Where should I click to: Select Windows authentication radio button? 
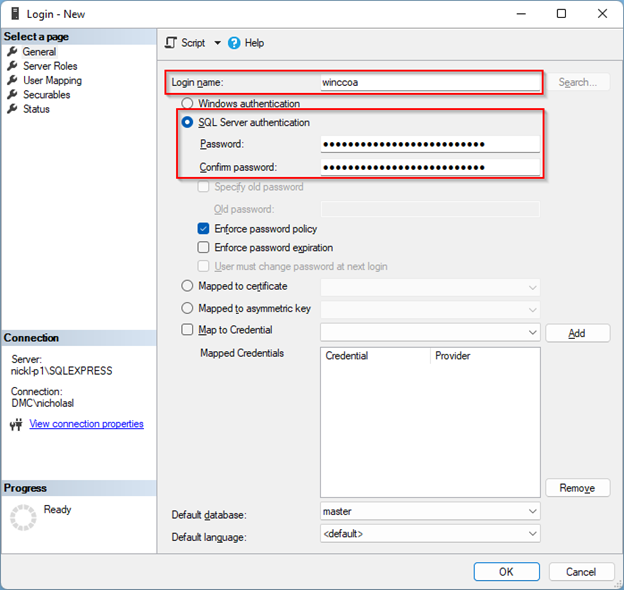coord(186,103)
